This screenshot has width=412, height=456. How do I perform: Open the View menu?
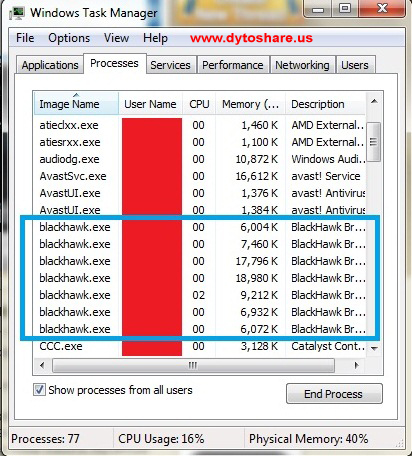point(116,38)
